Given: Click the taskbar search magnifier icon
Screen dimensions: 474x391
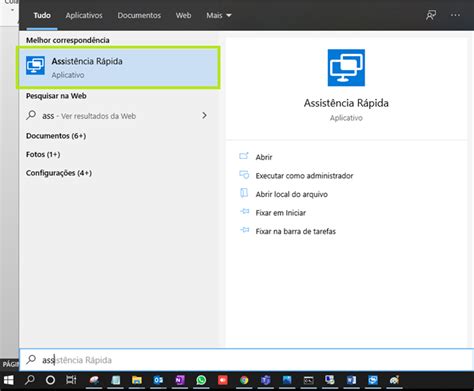Looking at the screenshot, I should 30,380.
